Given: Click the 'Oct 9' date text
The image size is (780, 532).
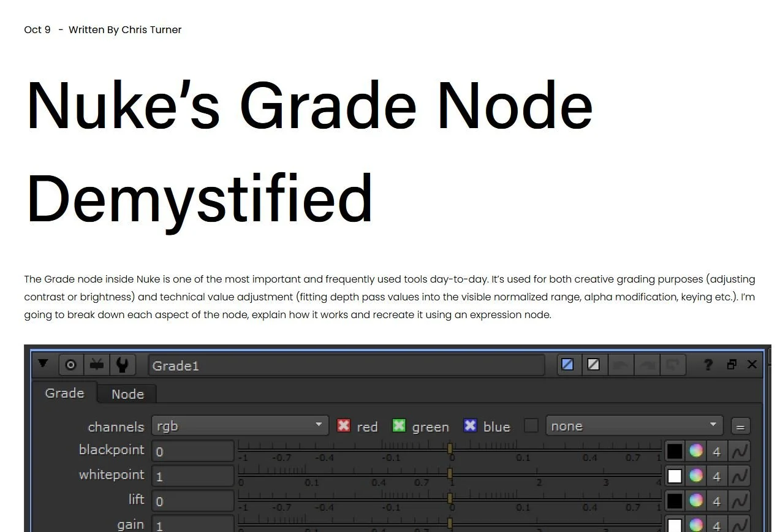Looking at the screenshot, I should (37, 29).
